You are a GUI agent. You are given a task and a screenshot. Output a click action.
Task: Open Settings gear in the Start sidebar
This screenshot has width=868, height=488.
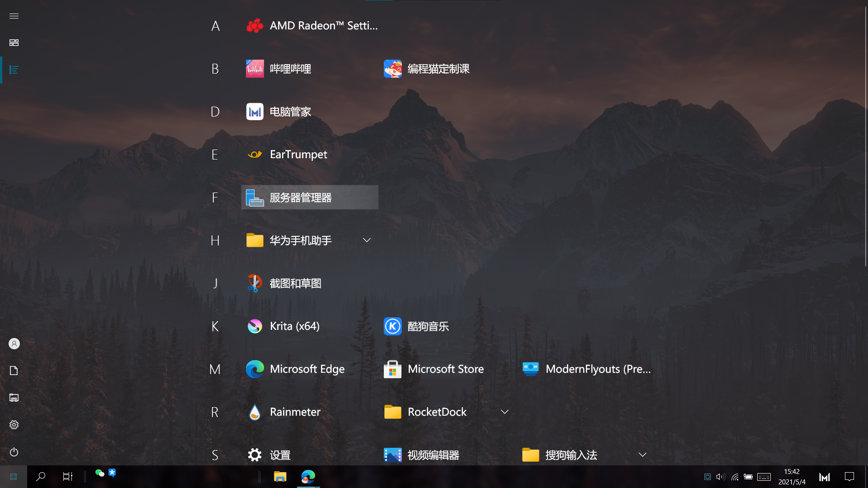[x=14, y=425]
